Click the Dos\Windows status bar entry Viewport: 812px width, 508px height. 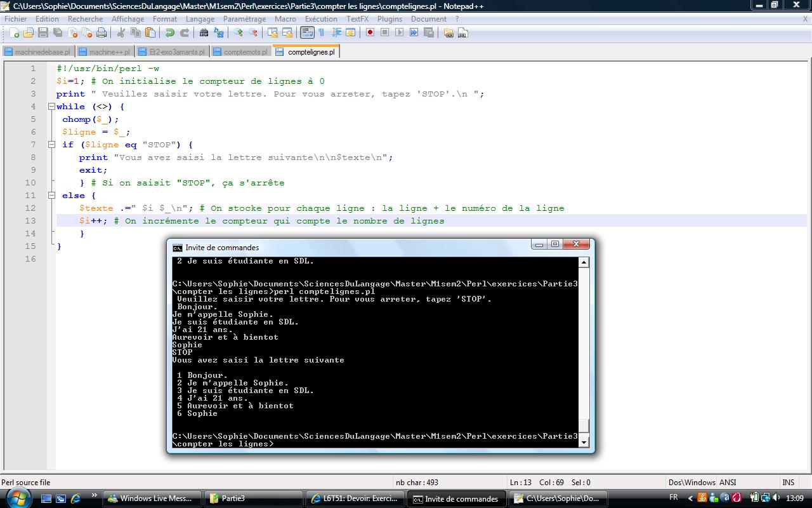[691, 483]
